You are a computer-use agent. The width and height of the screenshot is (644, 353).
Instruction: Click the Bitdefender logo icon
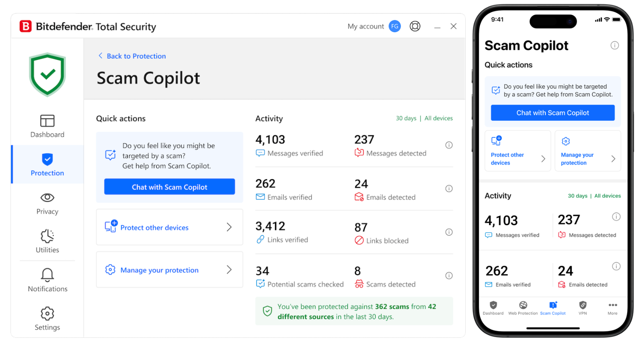point(25,26)
